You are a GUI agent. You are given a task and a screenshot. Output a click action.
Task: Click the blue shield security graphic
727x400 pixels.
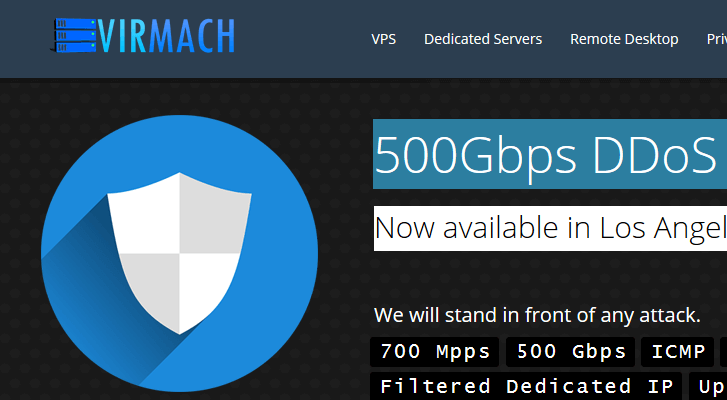click(x=179, y=253)
